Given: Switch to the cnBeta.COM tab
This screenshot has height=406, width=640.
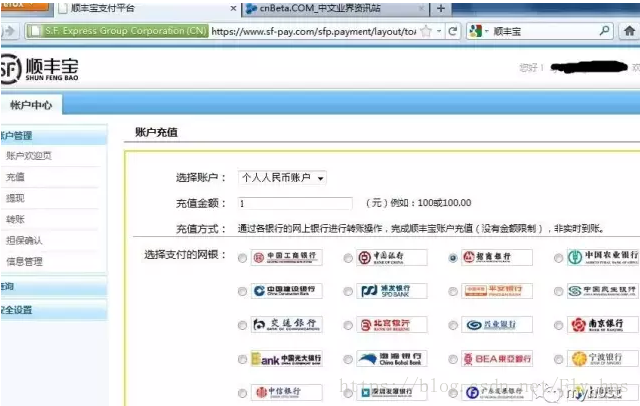Looking at the screenshot, I should click(x=336, y=9).
